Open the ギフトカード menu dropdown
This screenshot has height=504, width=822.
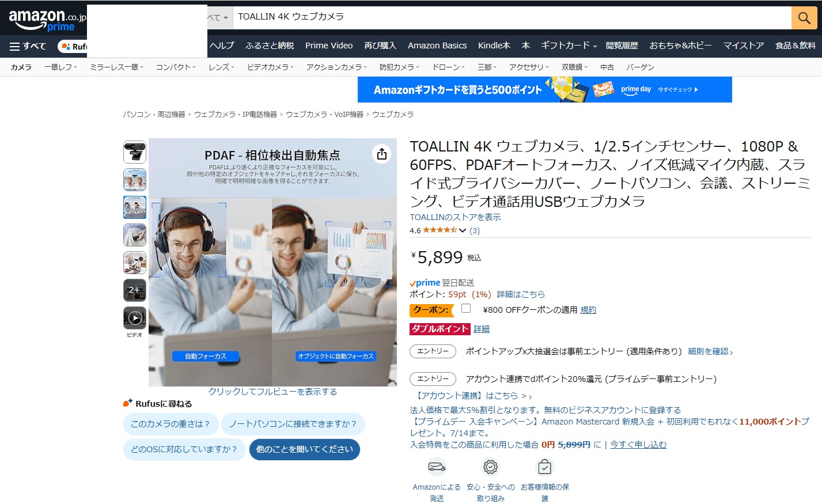[569, 46]
